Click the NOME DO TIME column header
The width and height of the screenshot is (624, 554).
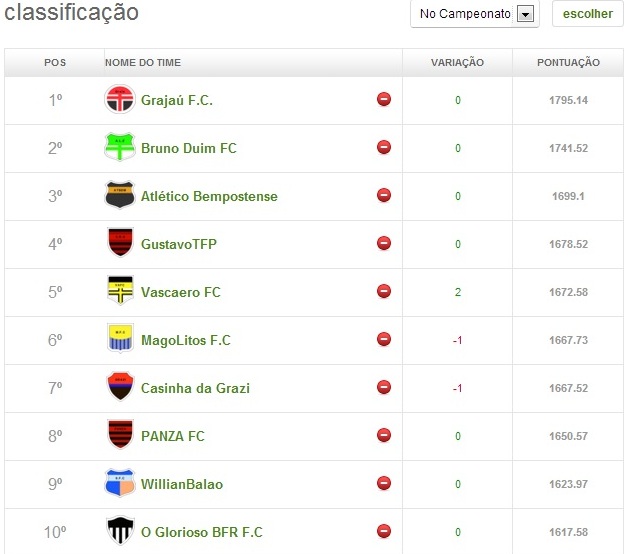(143, 62)
